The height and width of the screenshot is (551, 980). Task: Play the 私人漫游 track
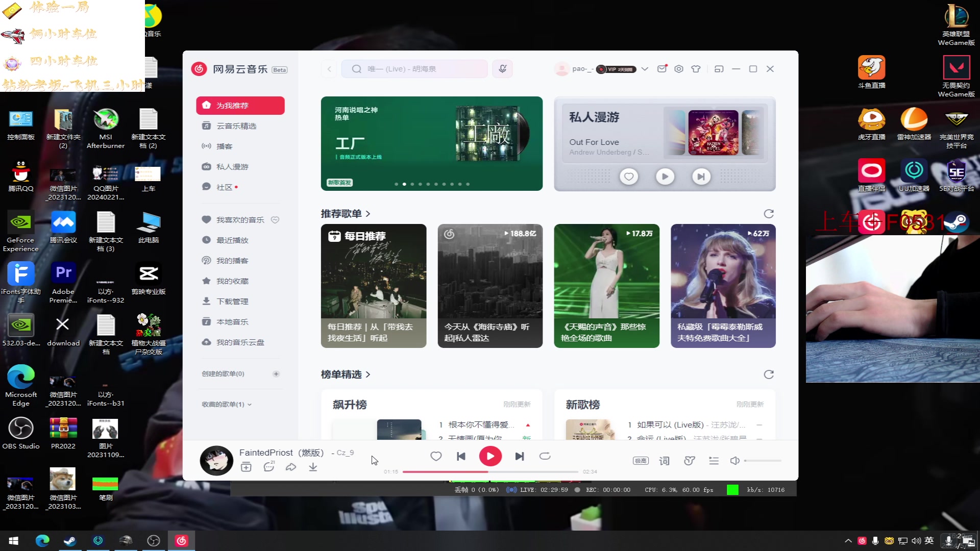(x=665, y=177)
